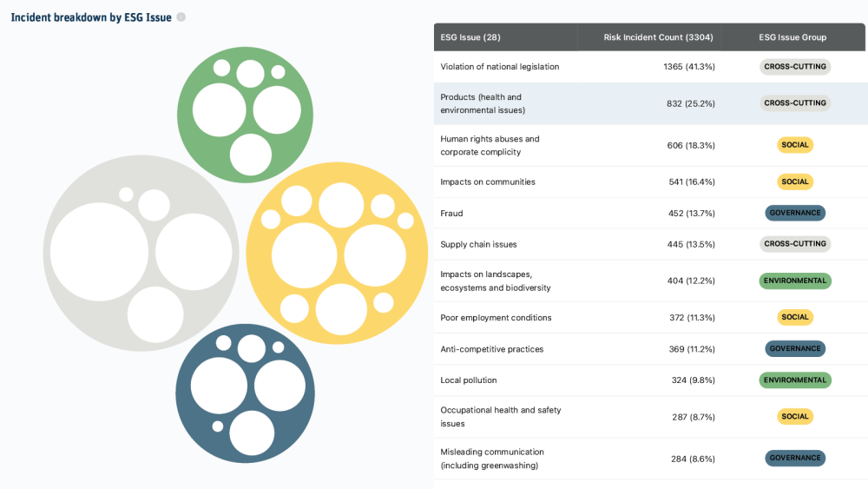The width and height of the screenshot is (868, 489).
Task: Click Governance tag in the Fraud row
Action: 795,213
